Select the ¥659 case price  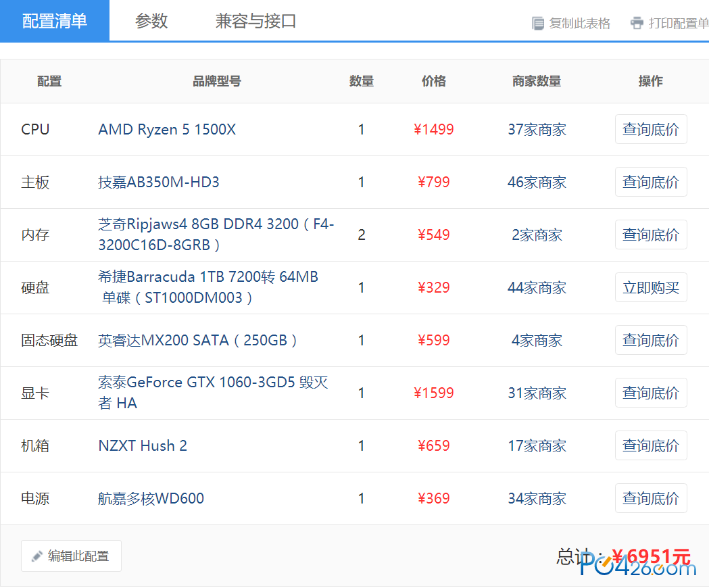click(434, 446)
